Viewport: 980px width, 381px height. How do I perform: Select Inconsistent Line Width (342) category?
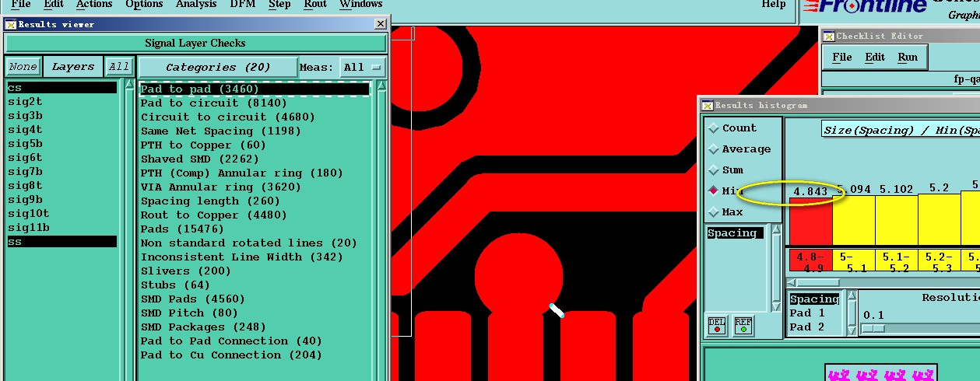(x=255, y=257)
